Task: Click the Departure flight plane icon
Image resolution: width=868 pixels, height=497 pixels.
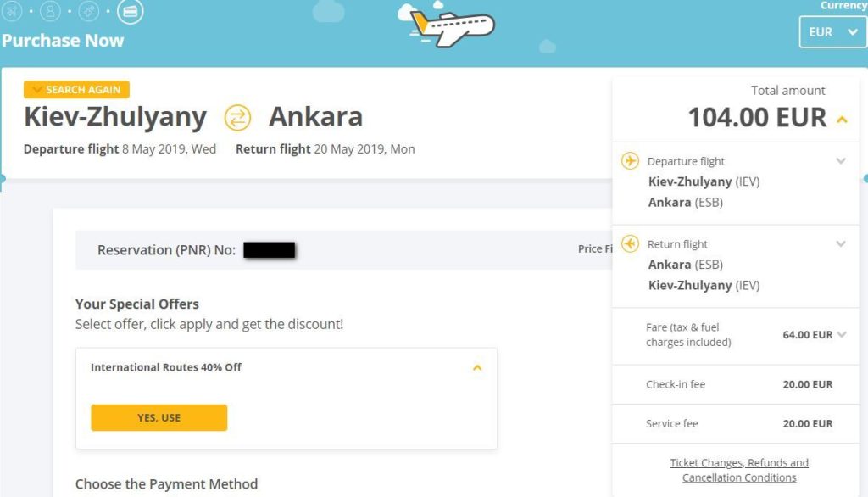Action: point(630,160)
